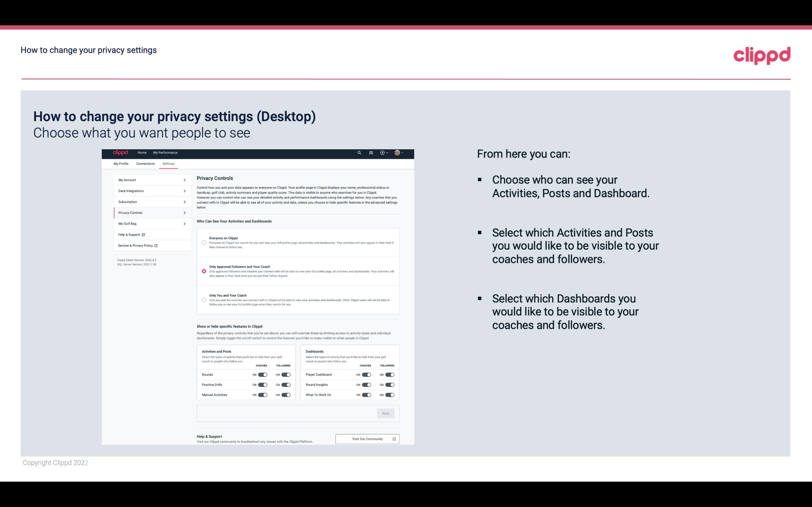The image size is (812, 507).
Task: Click the My Performance menu icon
Action: 166,153
